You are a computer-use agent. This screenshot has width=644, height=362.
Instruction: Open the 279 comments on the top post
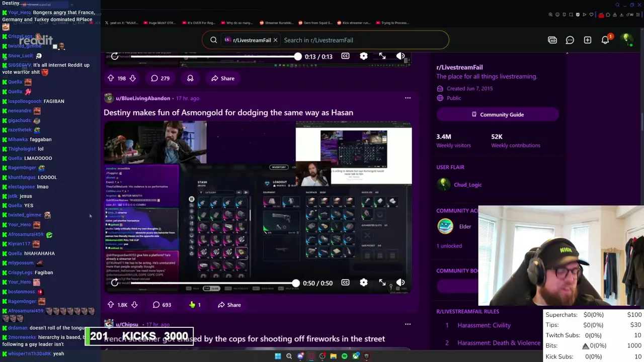(160, 78)
